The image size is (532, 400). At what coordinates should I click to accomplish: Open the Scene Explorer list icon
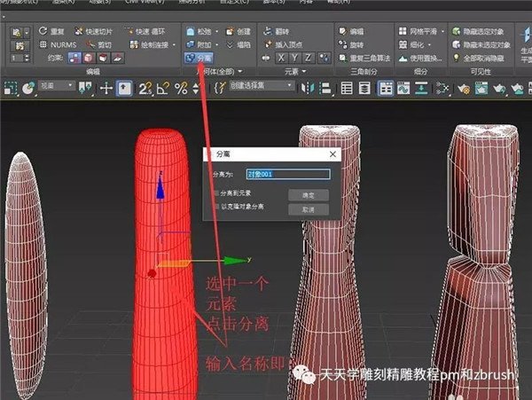(347, 88)
